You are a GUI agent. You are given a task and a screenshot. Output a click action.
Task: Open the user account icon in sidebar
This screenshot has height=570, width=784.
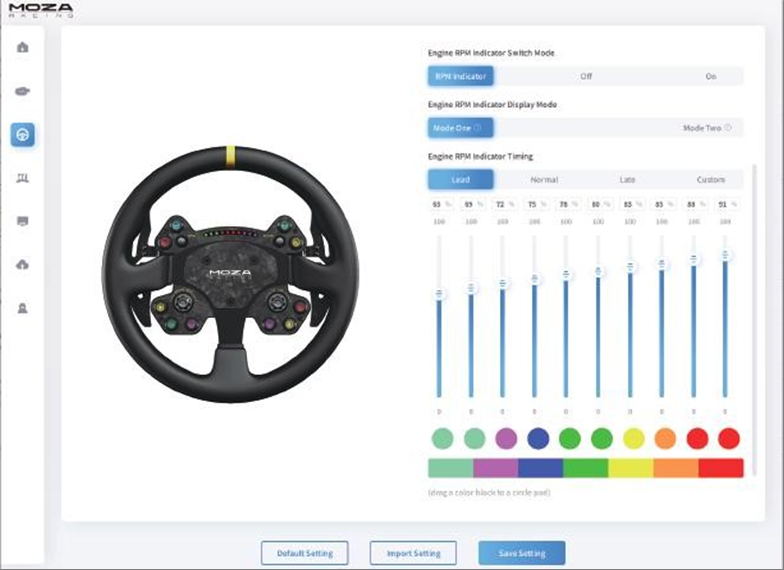point(22,308)
